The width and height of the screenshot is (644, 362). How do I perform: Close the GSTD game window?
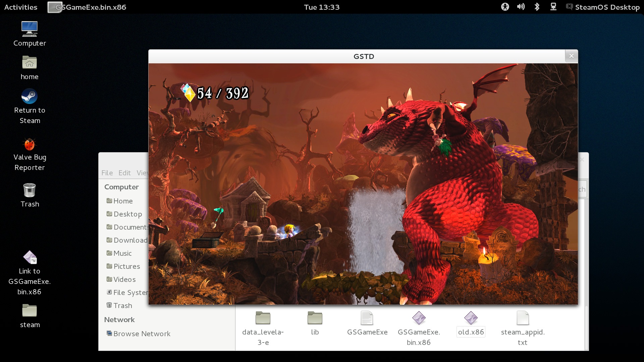[x=571, y=56]
